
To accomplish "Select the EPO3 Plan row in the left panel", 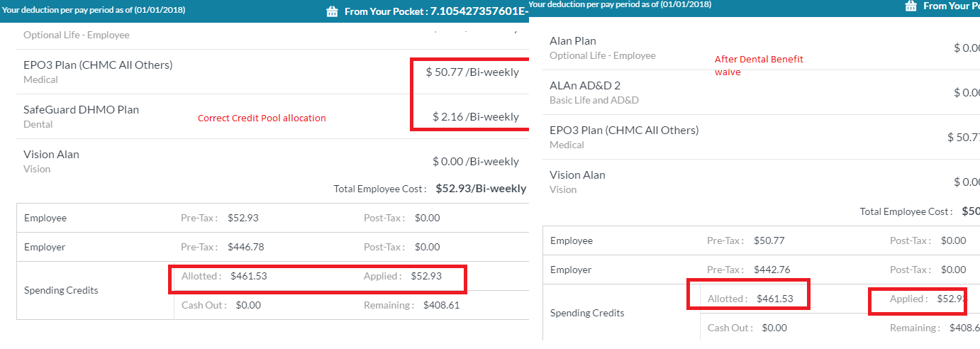I will coord(272,72).
